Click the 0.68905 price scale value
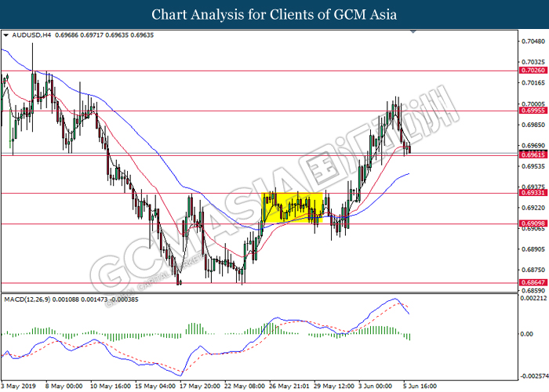The width and height of the screenshot is (549, 392). point(533,249)
